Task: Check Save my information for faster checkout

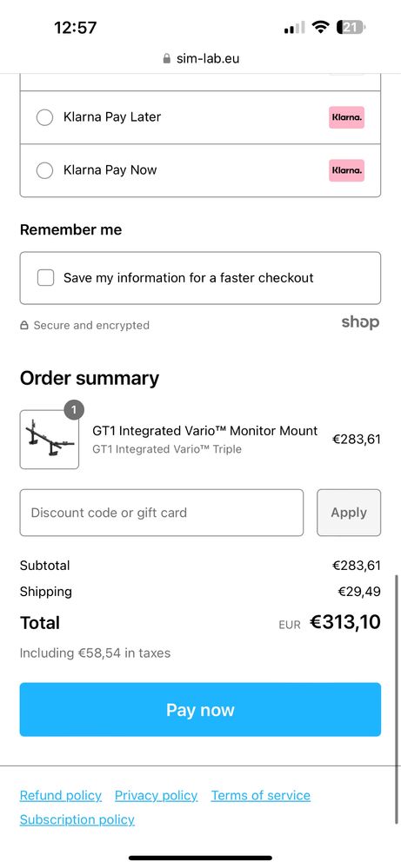Action: click(x=45, y=278)
